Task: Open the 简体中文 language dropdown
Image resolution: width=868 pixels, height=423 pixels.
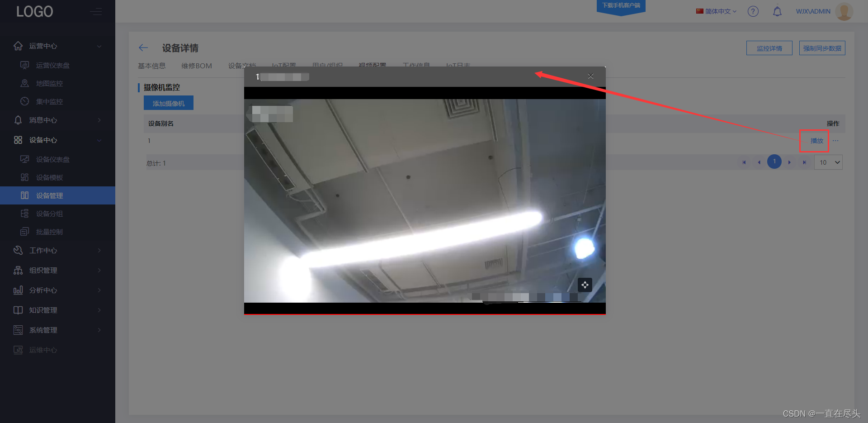Action: click(x=717, y=11)
